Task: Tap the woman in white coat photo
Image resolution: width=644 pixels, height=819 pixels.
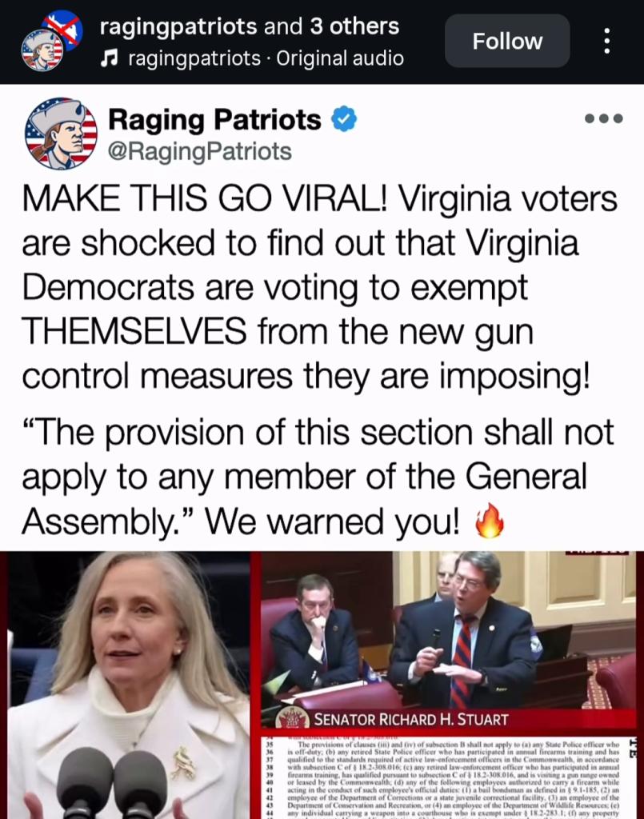Action: 128,685
